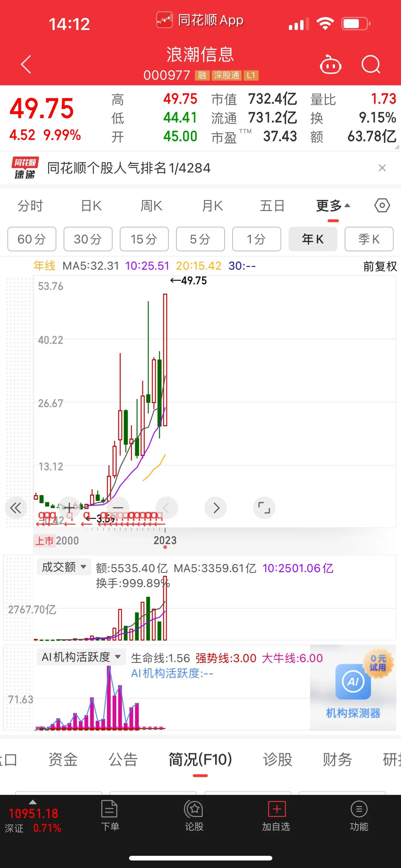Image resolution: width=401 pixels, height=868 pixels.
Task: Tap 加自选 add to watchlist
Action: coord(276,816)
